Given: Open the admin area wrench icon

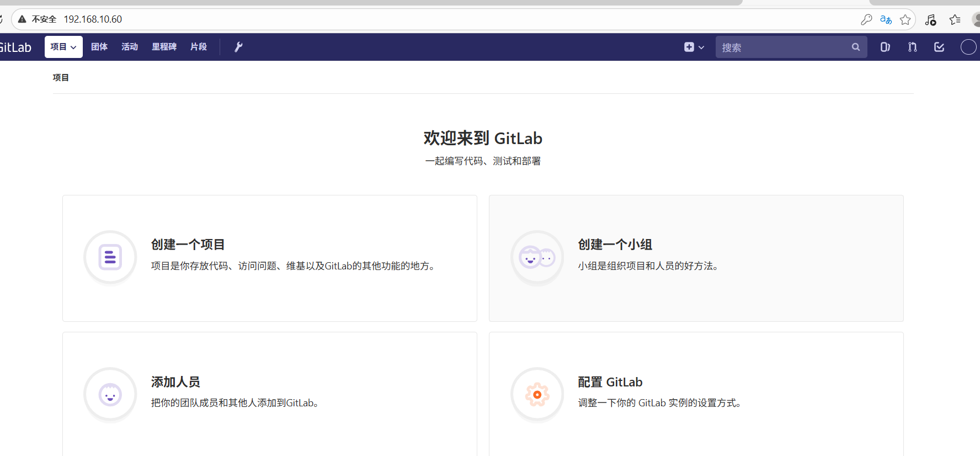Looking at the screenshot, I should (x=238, y=47).
